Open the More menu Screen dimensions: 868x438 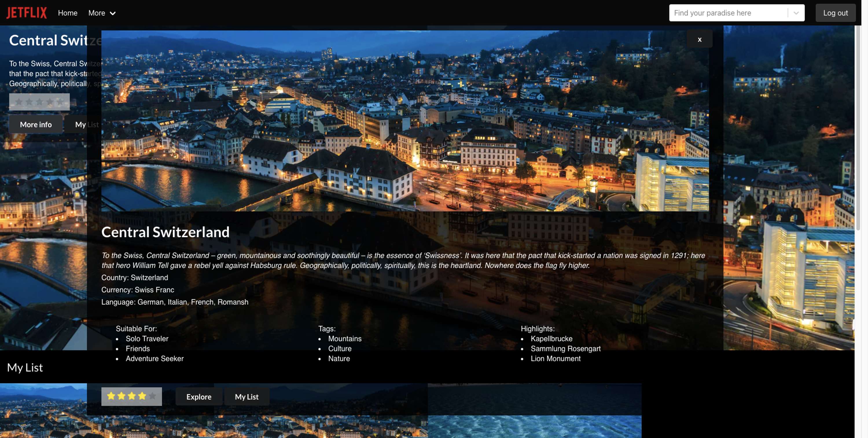(x=102, y=13)
